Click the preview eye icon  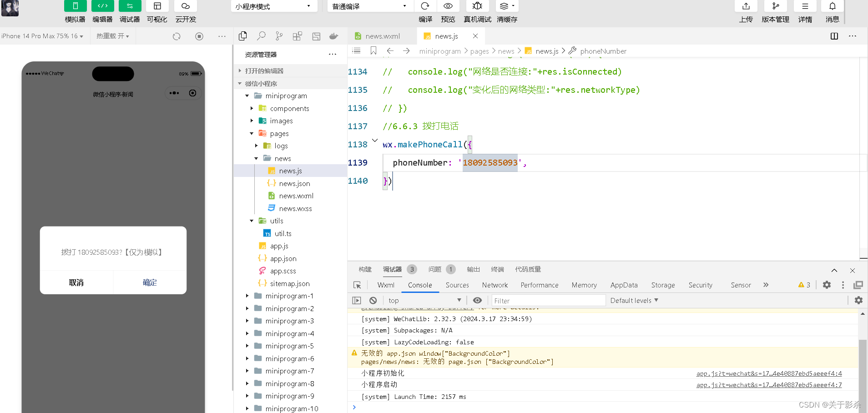click(448, 6)
